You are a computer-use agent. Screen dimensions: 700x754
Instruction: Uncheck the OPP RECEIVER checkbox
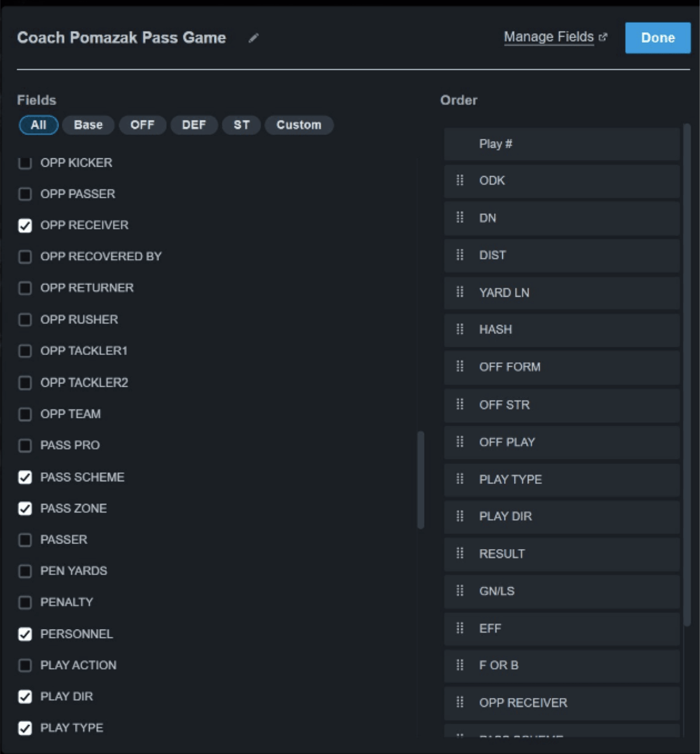pos(25,225)
